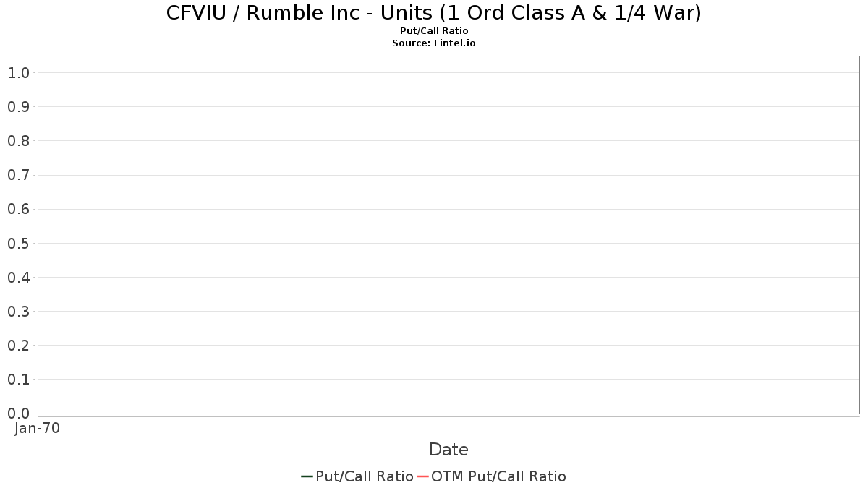The height and width of the screenshot is (488, 868).
Task: Click the 0.7 y-axis tick label
Action: coord(19,175)
